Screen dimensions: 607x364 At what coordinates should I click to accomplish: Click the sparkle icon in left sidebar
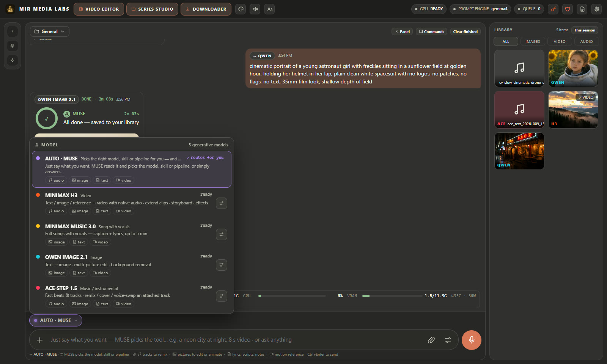point(13,60)
